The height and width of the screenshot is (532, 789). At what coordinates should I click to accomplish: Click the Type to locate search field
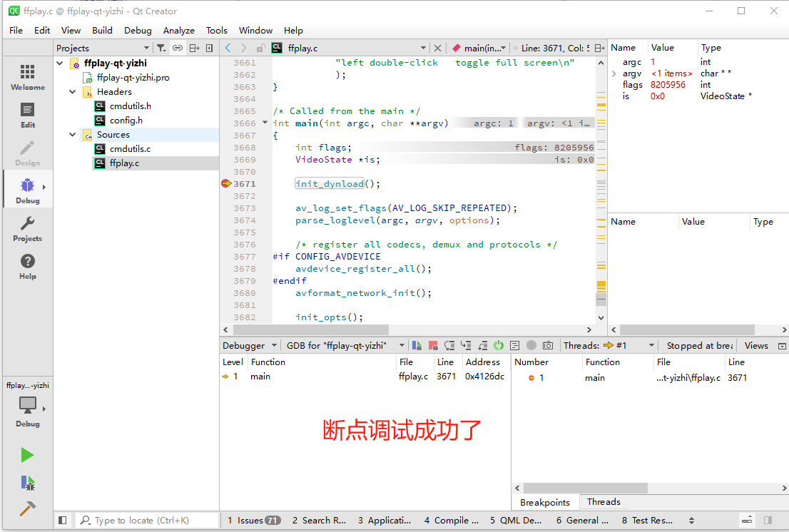tap(148, 521)
